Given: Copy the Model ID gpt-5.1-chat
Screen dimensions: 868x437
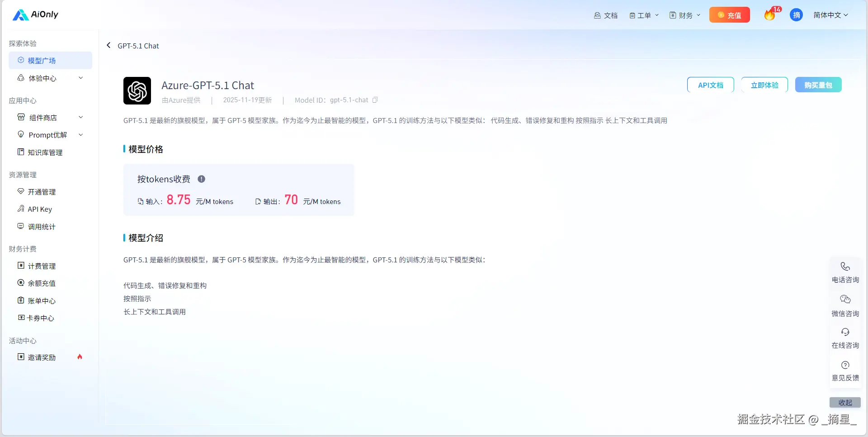Looking at the screenshot, I should (x=375, y=100).
